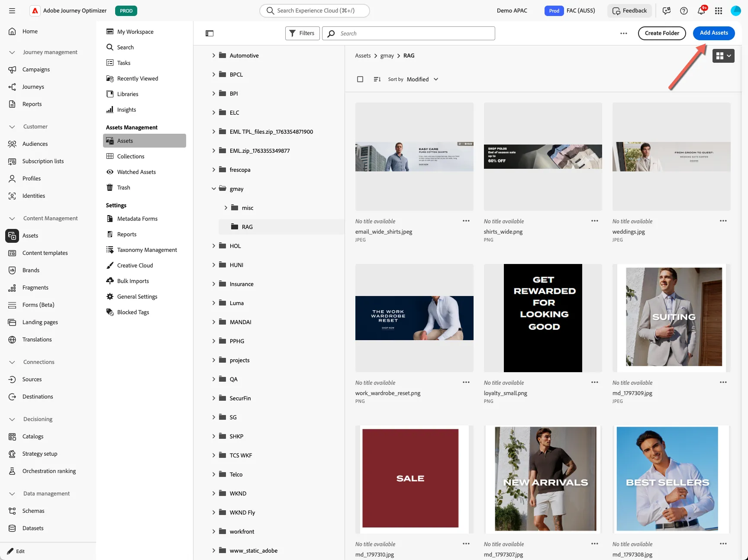Open the Filters button
Screen dimensions: 748x560
[x=303, y=33]
